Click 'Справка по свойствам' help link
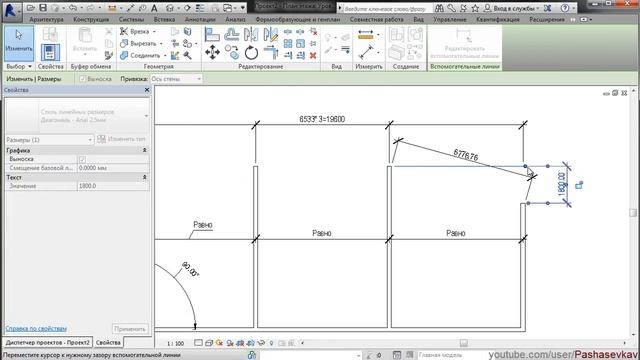Image resolution: width=640 pixels, height=360 pixels. click(x=36, y=329)
